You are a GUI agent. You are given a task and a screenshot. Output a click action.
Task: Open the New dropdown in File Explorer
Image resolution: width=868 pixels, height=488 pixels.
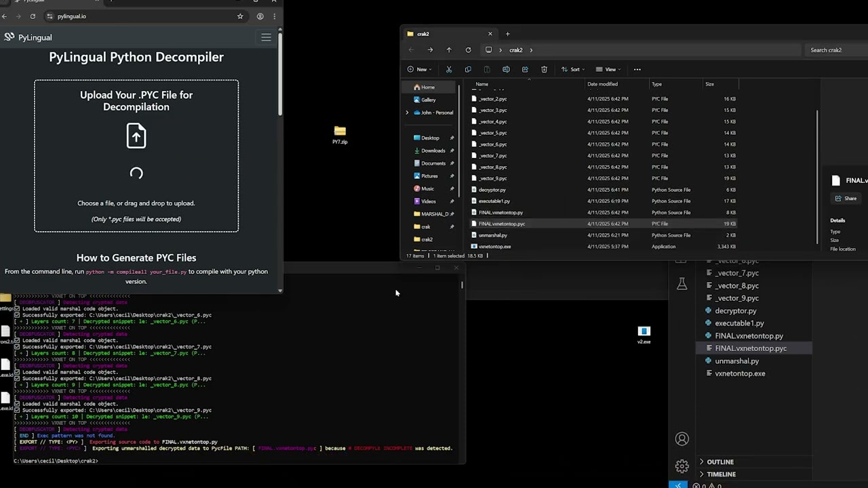click(x=420, y=69)
